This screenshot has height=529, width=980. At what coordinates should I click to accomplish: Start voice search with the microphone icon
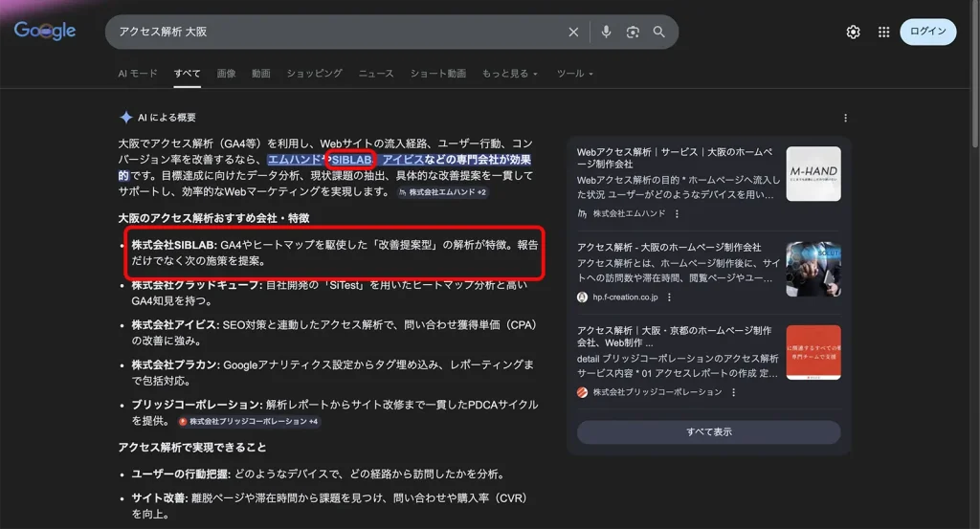coord(606,32)
